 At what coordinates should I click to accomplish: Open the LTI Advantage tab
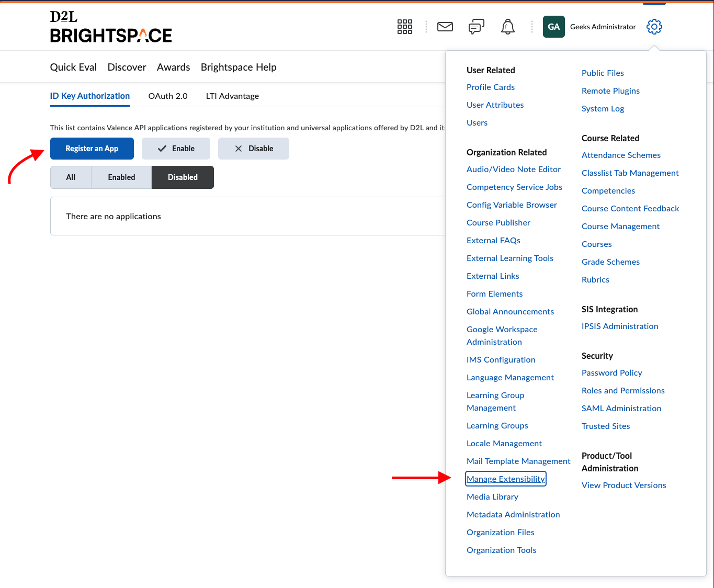pyautogui.click(x=232, y=96)
